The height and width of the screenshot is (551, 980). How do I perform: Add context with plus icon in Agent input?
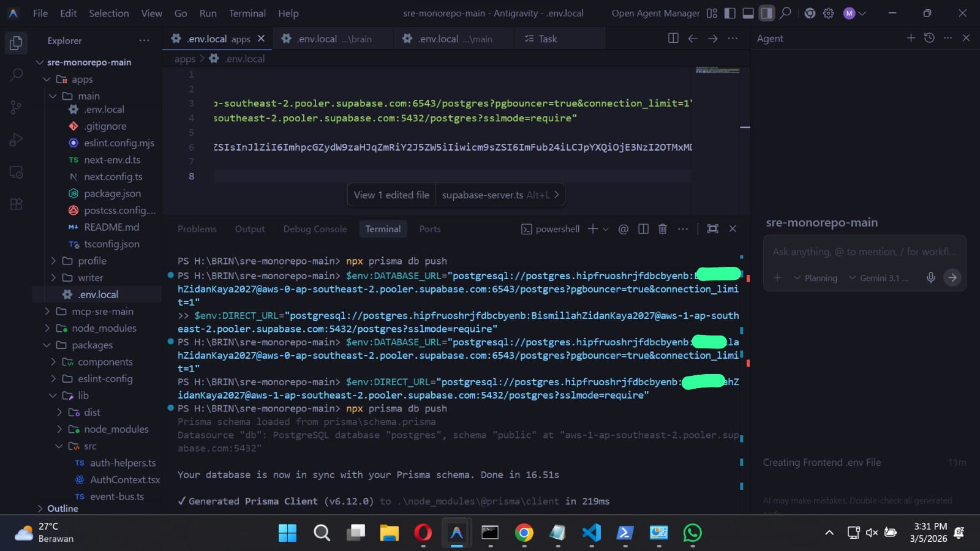click(777, 277)
